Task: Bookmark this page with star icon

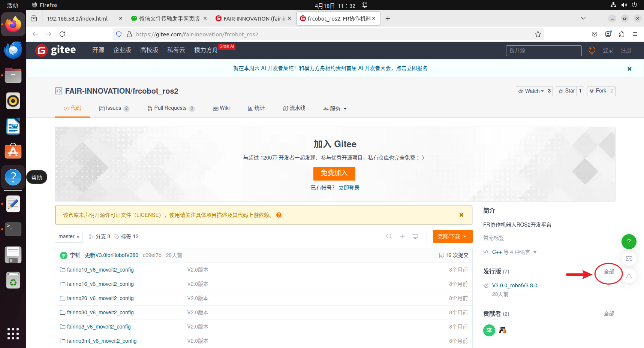Action: pyautogui.click(x=538, y=34)
